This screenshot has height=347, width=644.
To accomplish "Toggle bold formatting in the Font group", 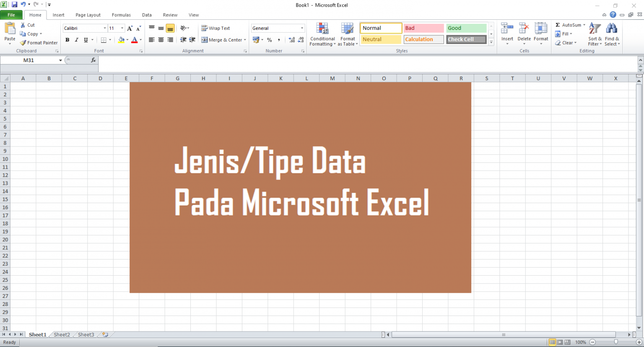I will [67, 40].
